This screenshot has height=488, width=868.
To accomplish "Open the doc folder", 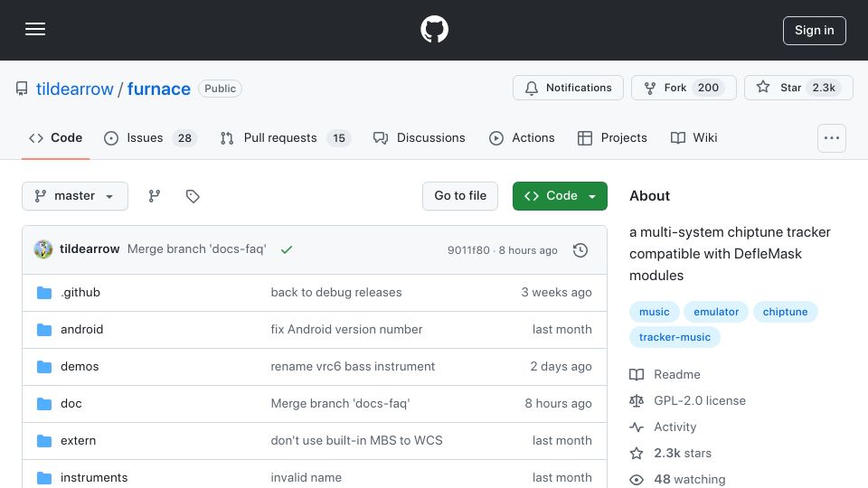I will pos(71,403).
